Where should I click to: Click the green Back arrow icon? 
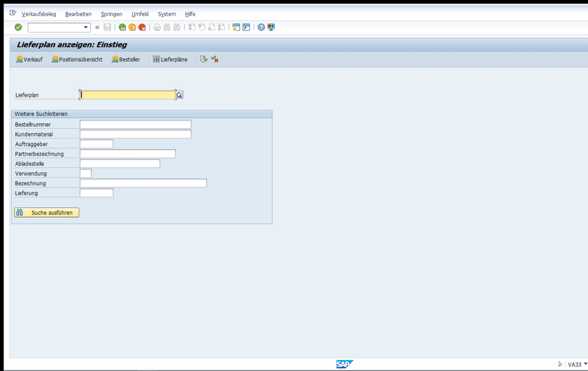[x=123, y=27]
